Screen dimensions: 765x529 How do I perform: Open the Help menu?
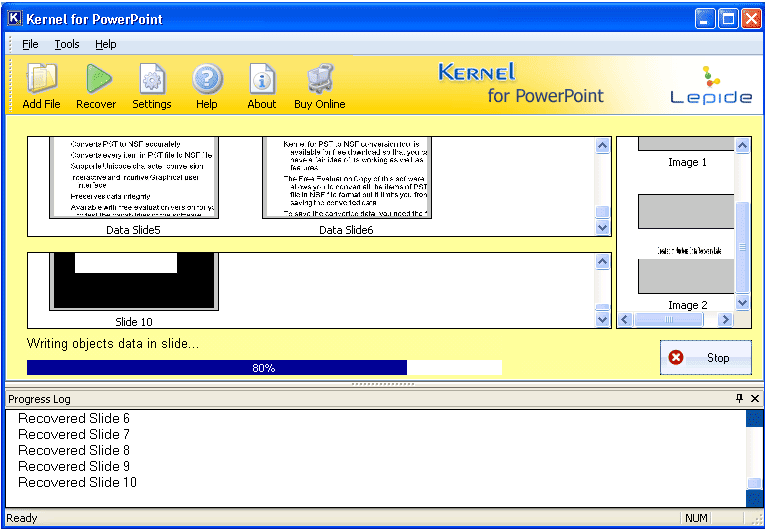105,44
